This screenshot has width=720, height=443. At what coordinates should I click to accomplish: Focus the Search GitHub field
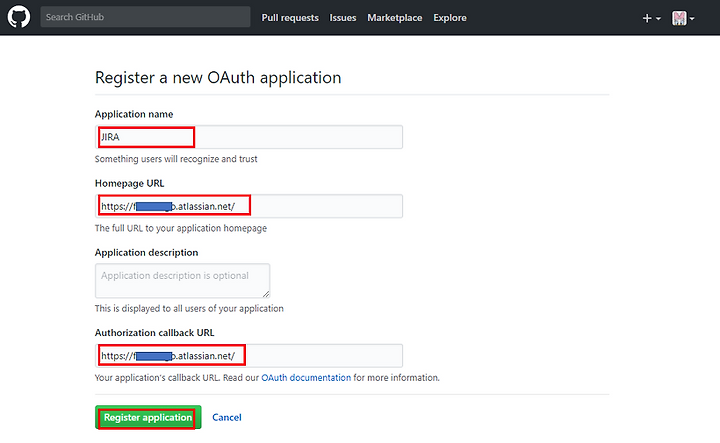145,17
